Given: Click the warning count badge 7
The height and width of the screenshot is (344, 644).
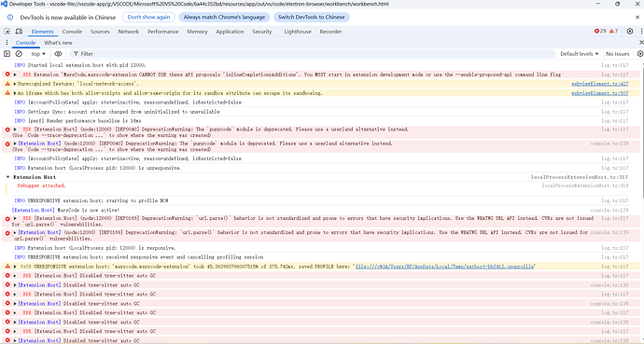Looking at the screenshot, I should coord(613,31).
